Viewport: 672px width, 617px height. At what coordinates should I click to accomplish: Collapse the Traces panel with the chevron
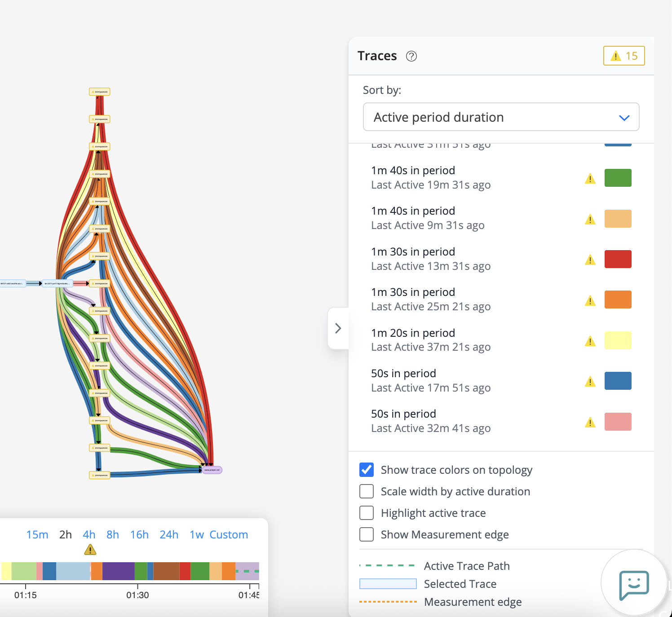click(x=339, y=328)
